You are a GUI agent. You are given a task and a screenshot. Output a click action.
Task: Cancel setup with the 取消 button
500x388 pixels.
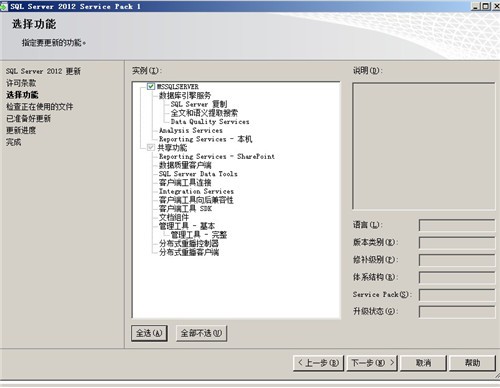click(423, 363)
